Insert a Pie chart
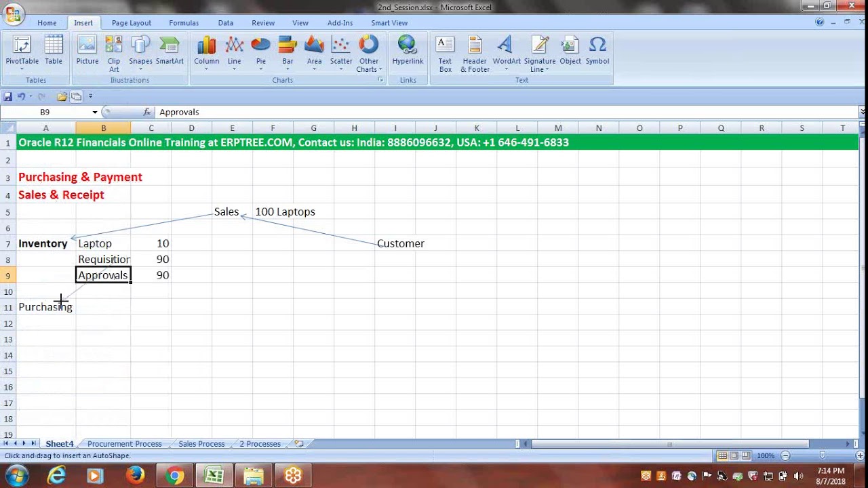 coord(260,54)
